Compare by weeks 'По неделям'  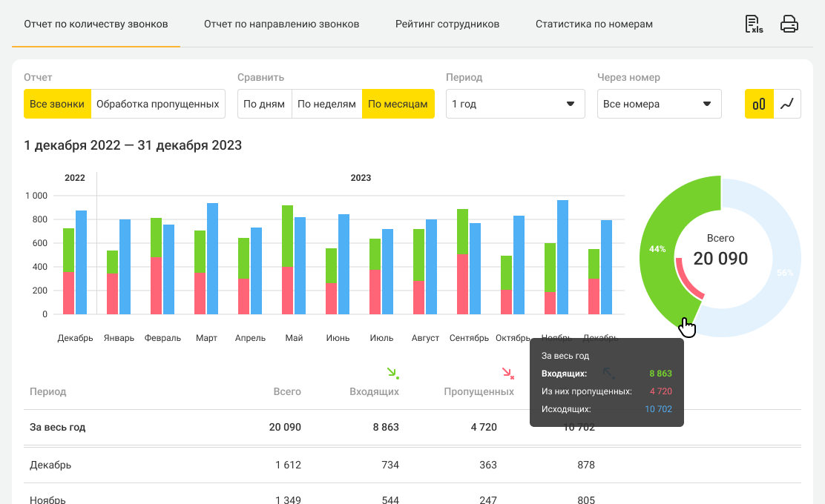point(326,104)
